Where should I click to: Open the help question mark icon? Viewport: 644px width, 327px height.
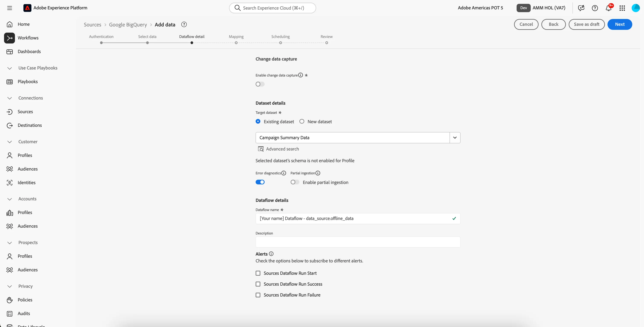coord(595,8)
